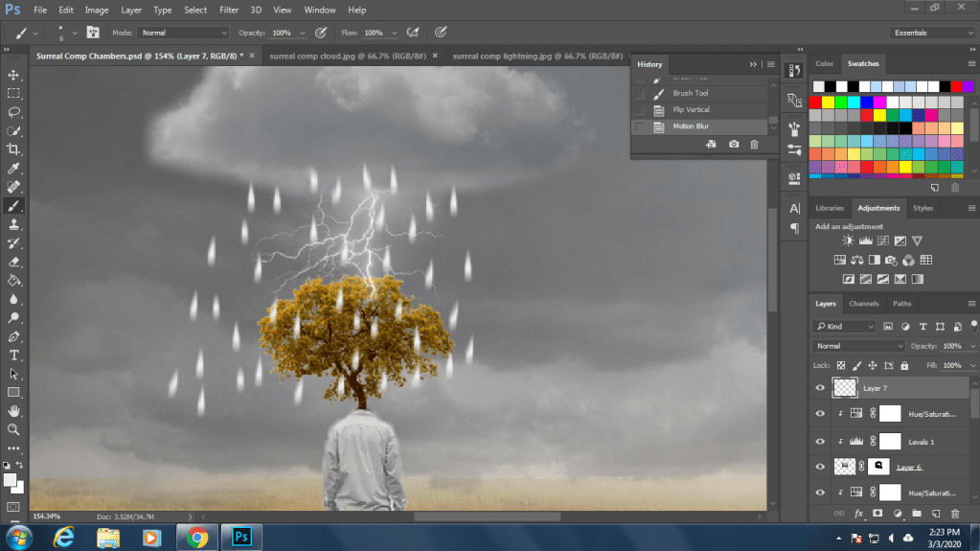Select the Eraser tool
Screen dimensions: 980x551
click(14, 262)
